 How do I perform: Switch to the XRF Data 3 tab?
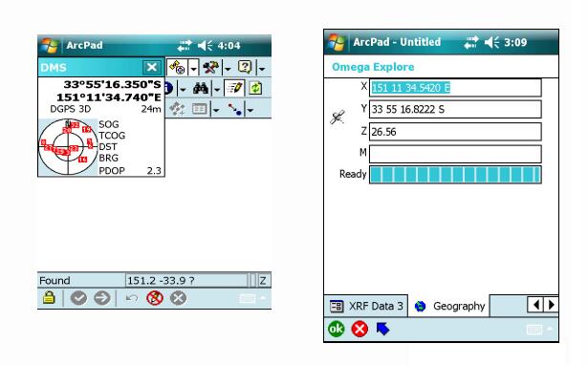(366, 306)
